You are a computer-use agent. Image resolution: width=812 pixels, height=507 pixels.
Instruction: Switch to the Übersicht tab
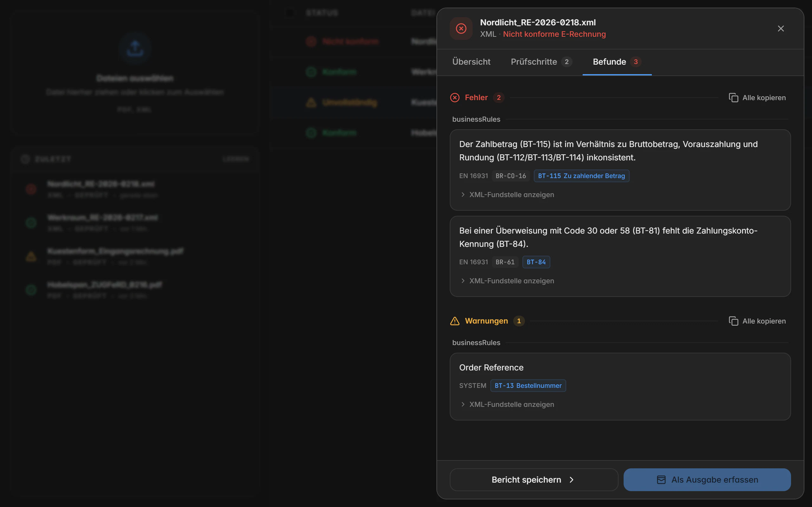pos(471,62)
